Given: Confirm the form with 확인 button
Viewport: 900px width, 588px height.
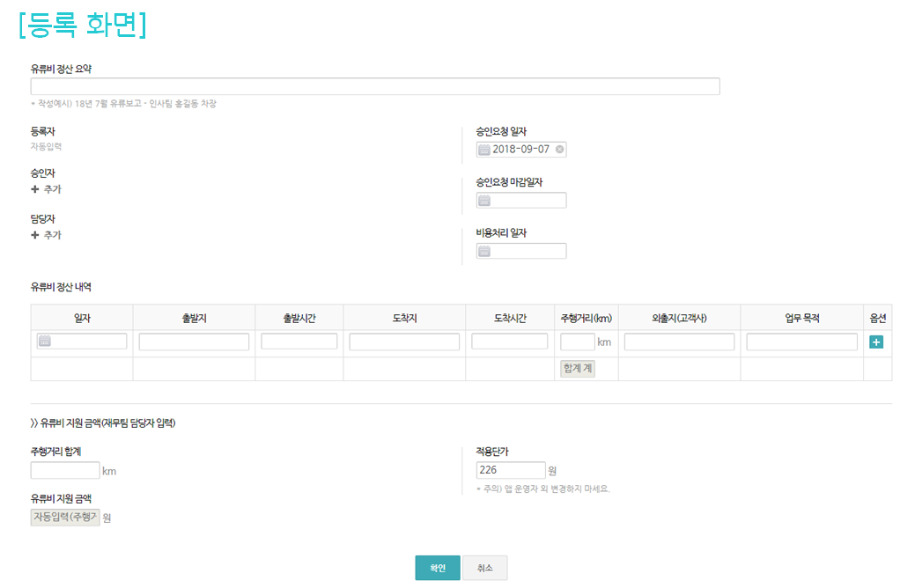Looking at the screenshot, I should 438,568.
